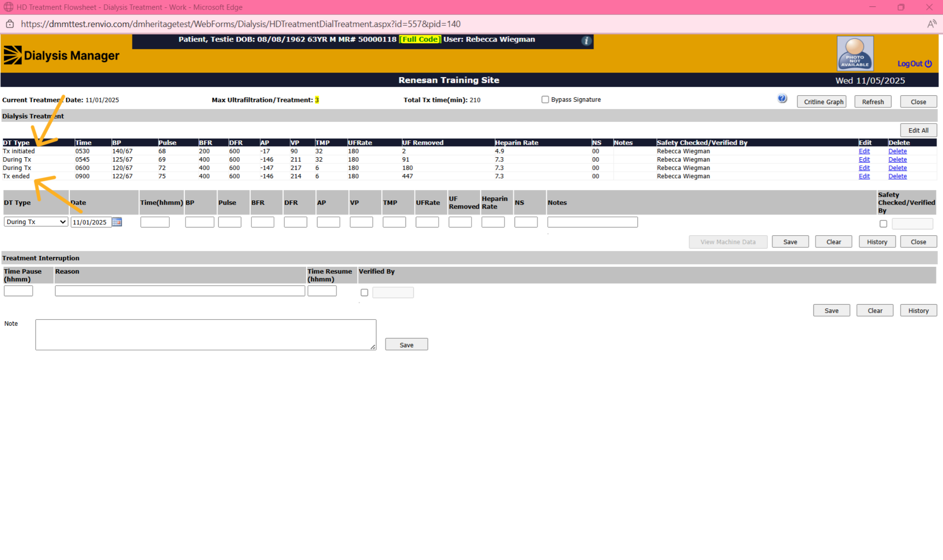Delete the 0545 During Tx row
The width and height of the screenshot is (943, 560).
click(897, 159)
